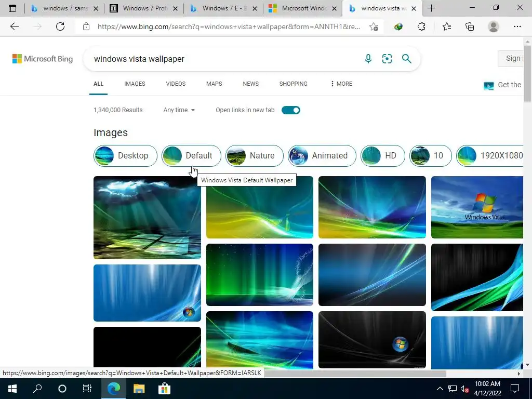Switch to the NEWS search tab
The image size is (532, 399).
pos(251,84)
